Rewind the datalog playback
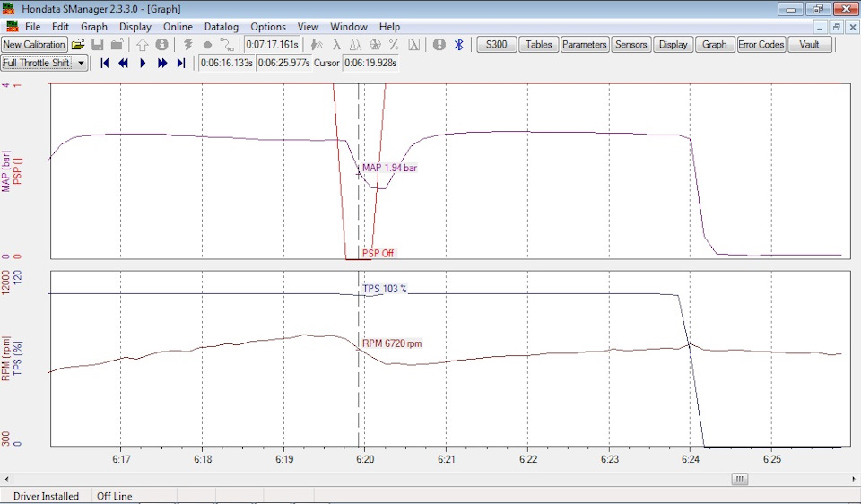This screenshot has height=504, width=861. tap(124, 63)
